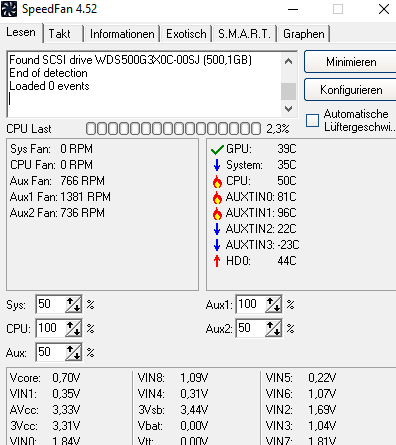Select the 'Sys Fan: 0 RPM' reading
Image resolution: width=396 pixels, height=445 pixels.
(x=51, y=149)
